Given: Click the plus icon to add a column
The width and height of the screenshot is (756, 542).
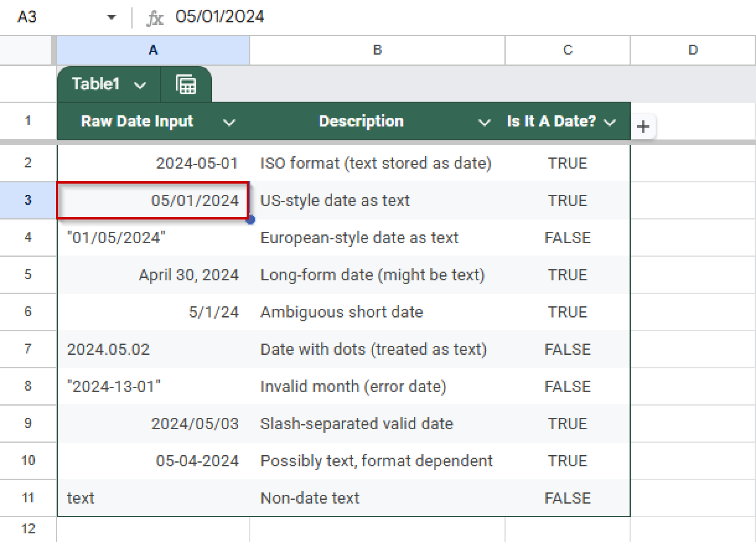Looking at the screenshot, I should pyautogui.click(x=643, y=127).
